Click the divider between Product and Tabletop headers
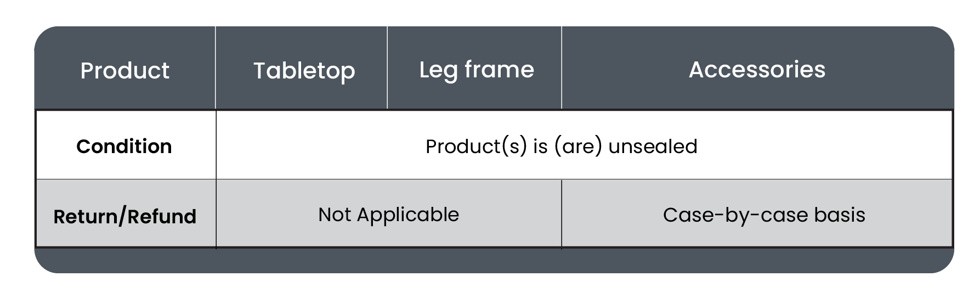The width and height of the screenshot is (980, 293). (216, 67)
